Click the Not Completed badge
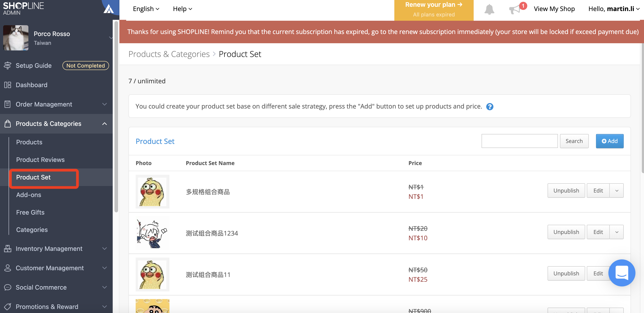 point(85,66)
